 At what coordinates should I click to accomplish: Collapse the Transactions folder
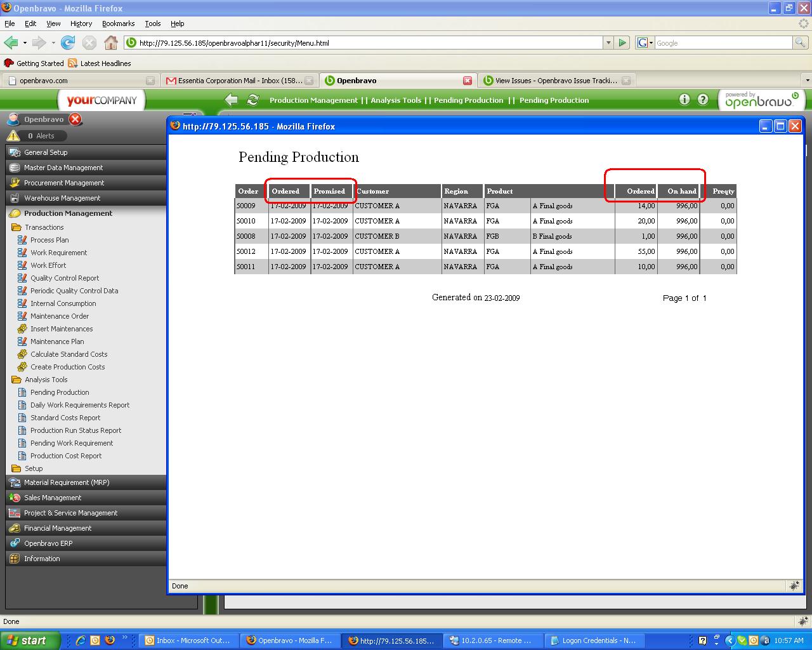(16, 227)
